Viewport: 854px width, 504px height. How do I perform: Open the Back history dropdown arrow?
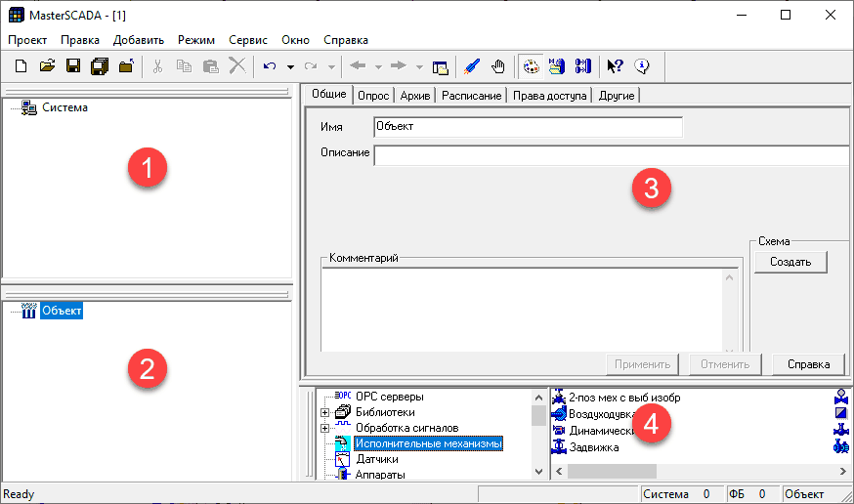click(x=378, y=67)
